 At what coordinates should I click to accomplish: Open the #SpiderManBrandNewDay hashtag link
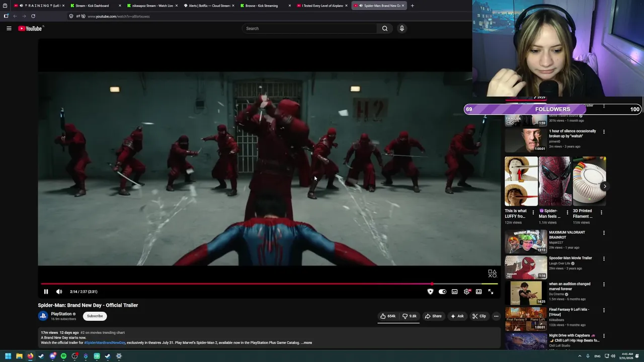[x=105, y=343]
